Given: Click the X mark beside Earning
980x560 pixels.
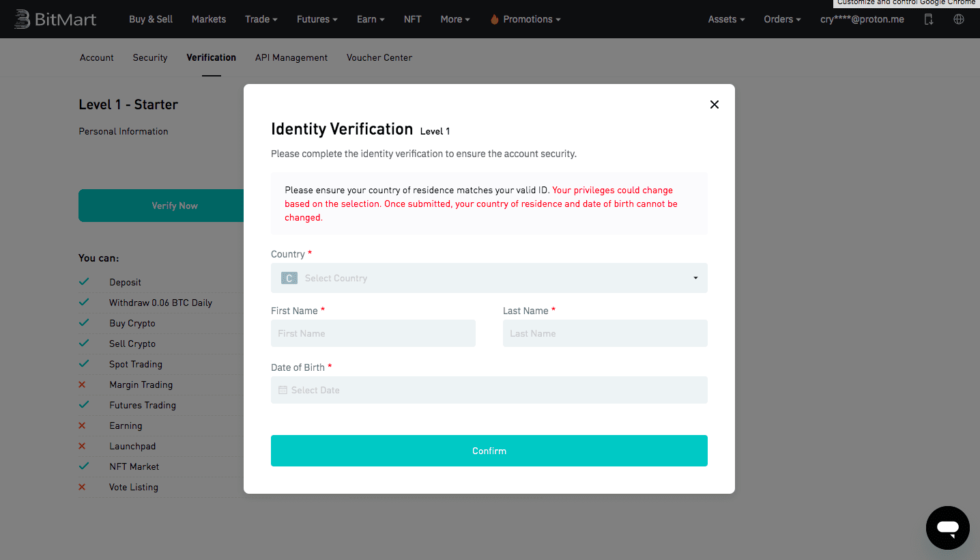Looking at the screenshot, I should (83, 425).
